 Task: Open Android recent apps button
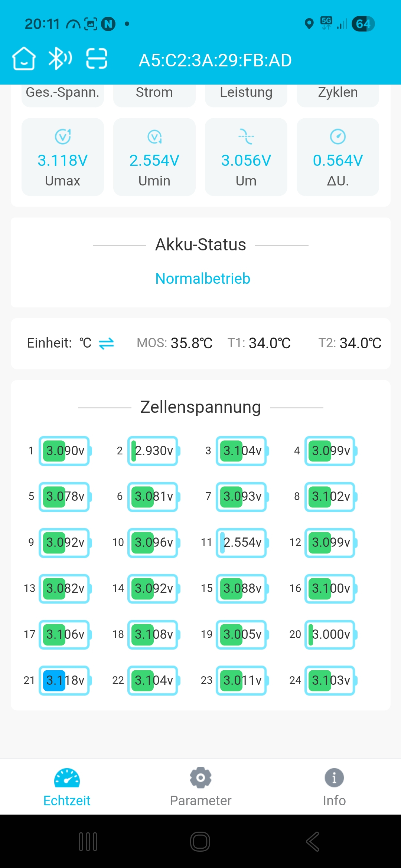coord(88,841)
